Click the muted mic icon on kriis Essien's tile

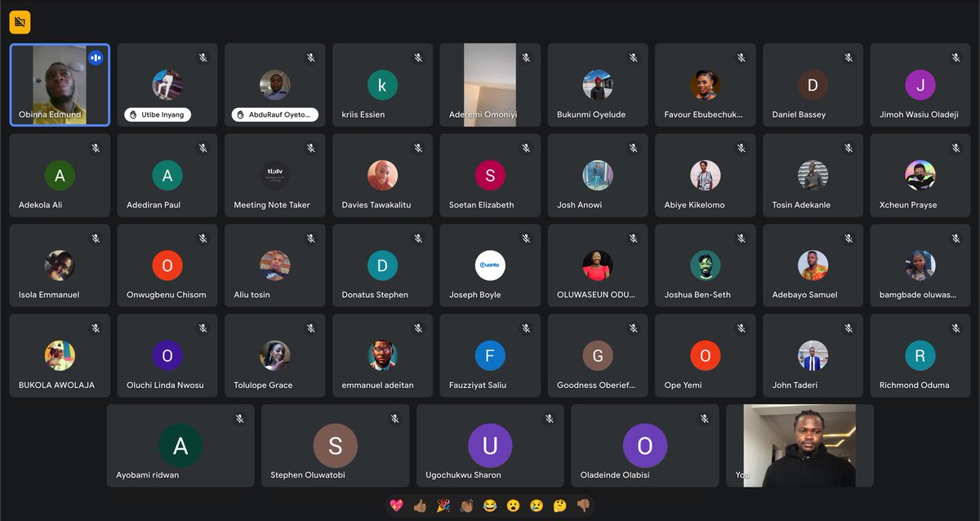tap(418, 58)
